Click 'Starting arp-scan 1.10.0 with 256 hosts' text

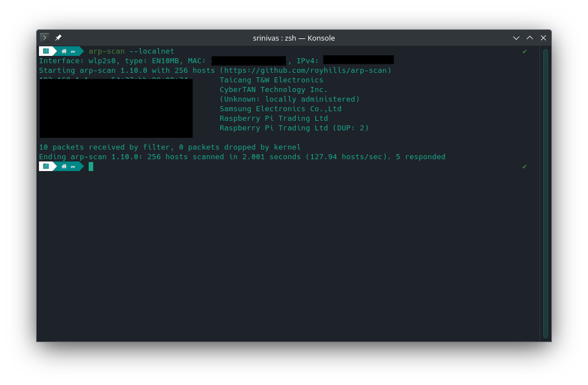point(127,70)
